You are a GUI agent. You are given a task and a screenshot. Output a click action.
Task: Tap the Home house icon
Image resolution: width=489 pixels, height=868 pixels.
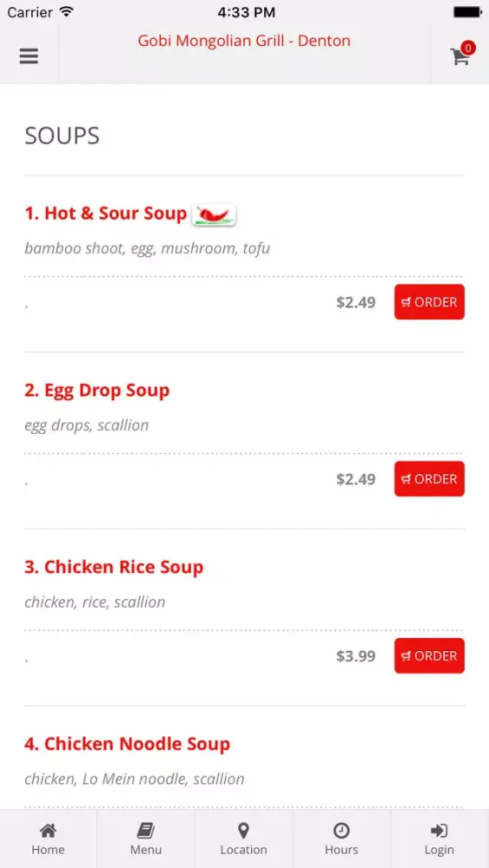coord(48,830)
